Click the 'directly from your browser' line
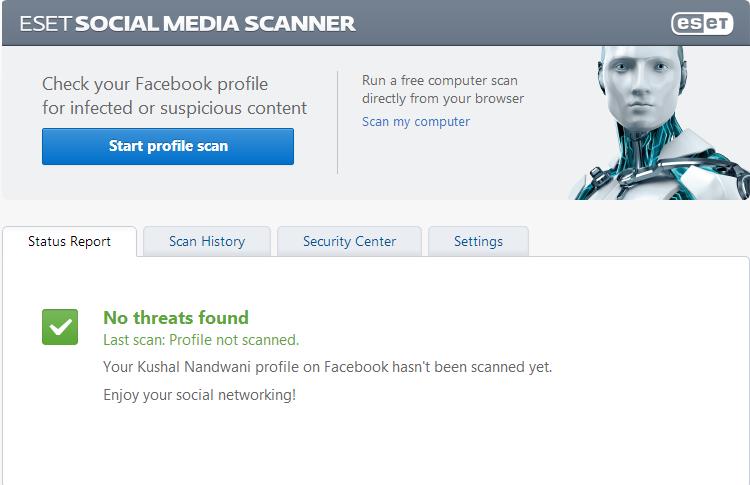 (442, 99)
